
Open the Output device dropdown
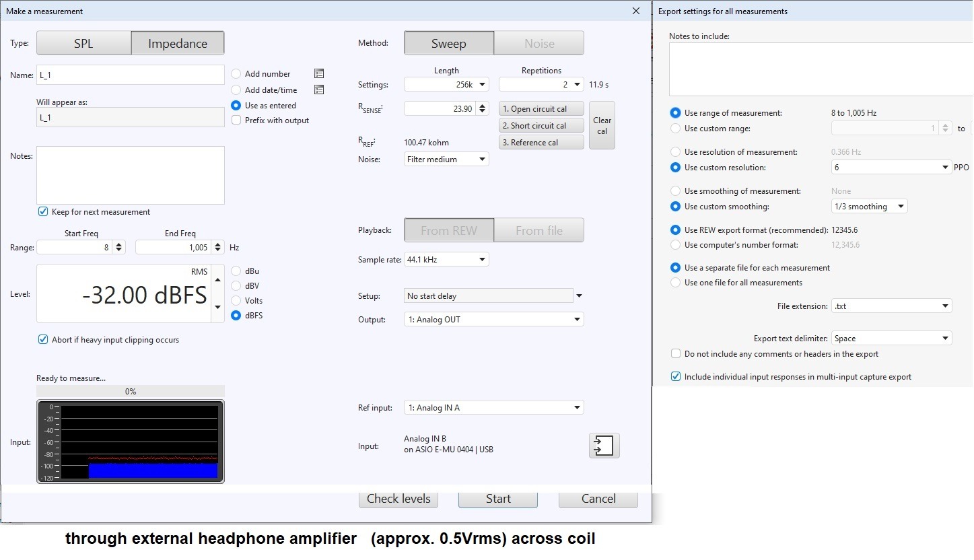pos(494,320)
